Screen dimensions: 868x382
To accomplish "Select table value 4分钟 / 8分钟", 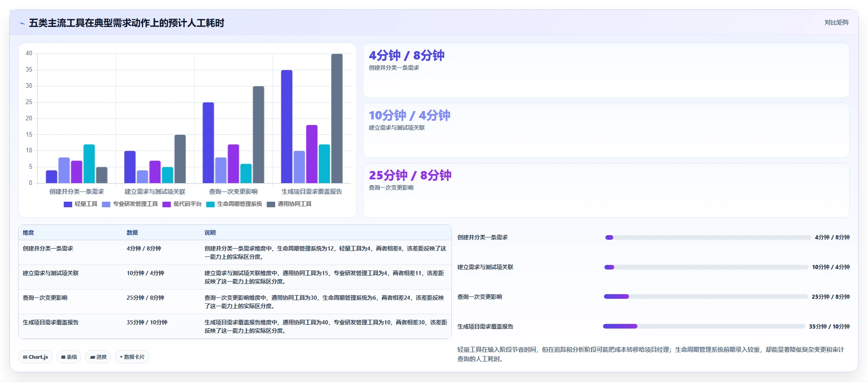I will 144,249.
